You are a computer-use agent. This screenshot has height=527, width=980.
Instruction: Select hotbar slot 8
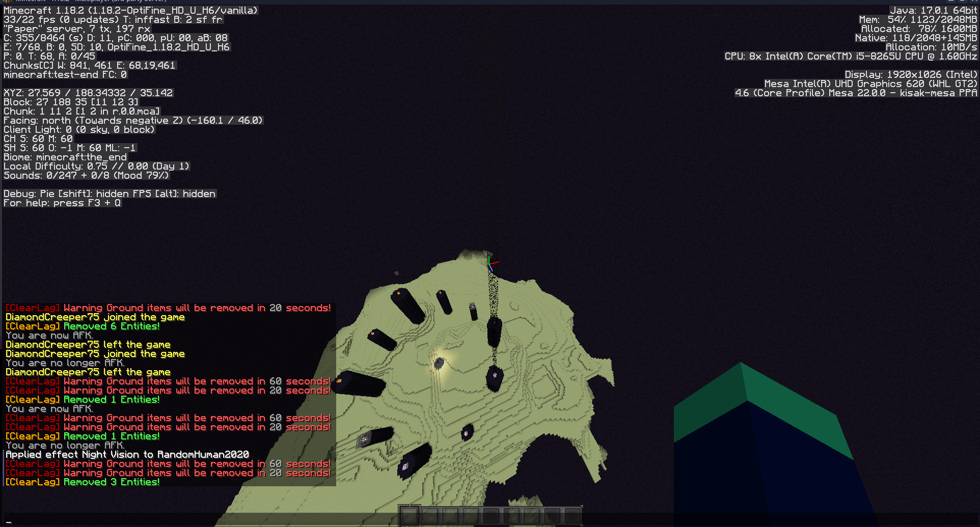pyautogui.click(x=552, y=516)
